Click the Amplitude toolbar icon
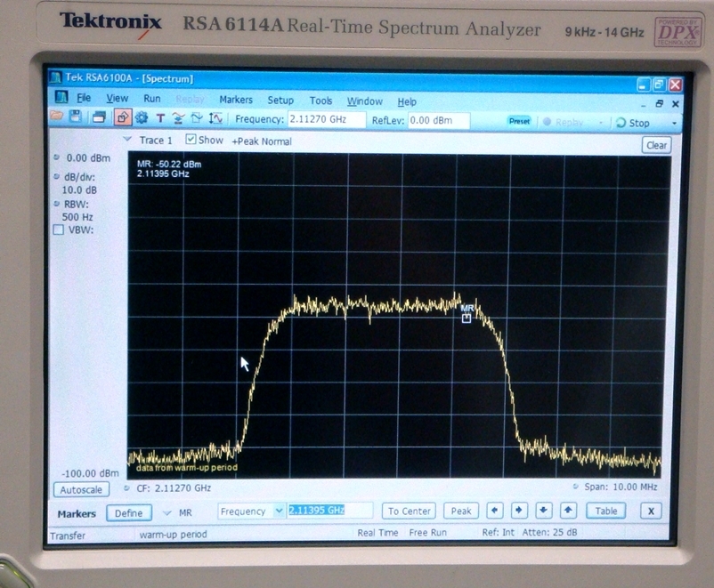714x588 pixels. point(215,119)
